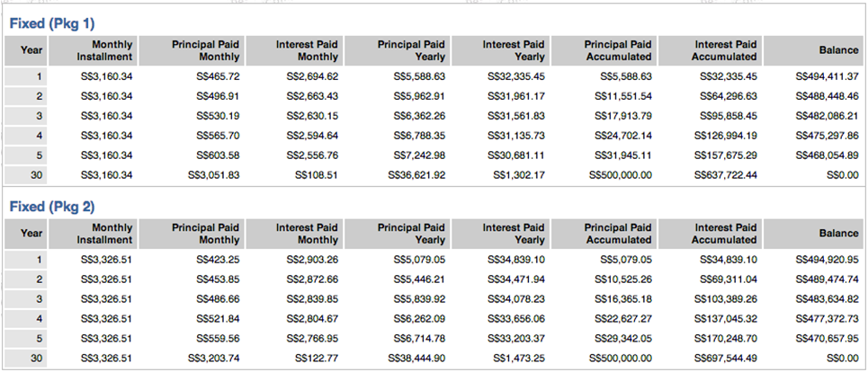Select Year 30 row cell in Pkg 1

click(26, 175)
